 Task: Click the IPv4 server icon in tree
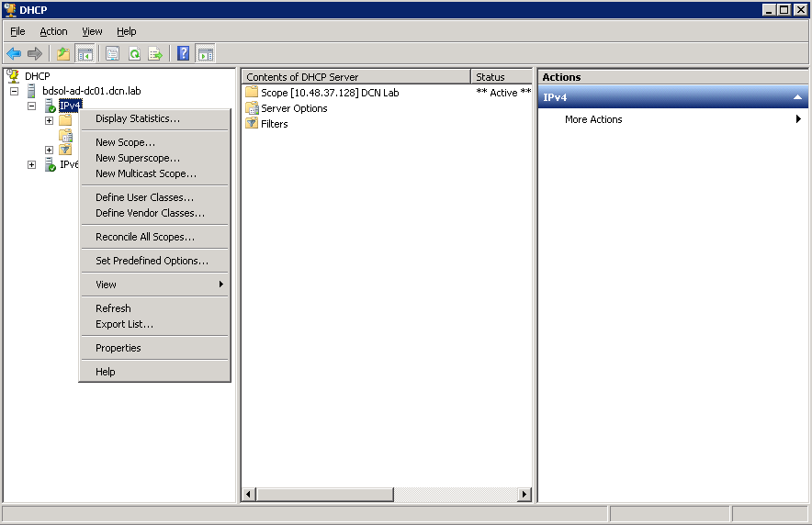[x=51, y=106]
